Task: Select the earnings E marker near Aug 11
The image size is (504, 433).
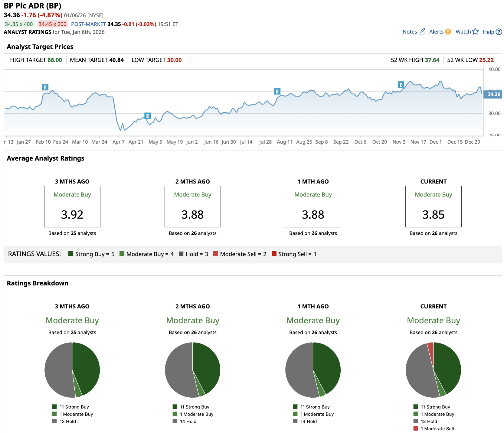Action: pos(277,91)
